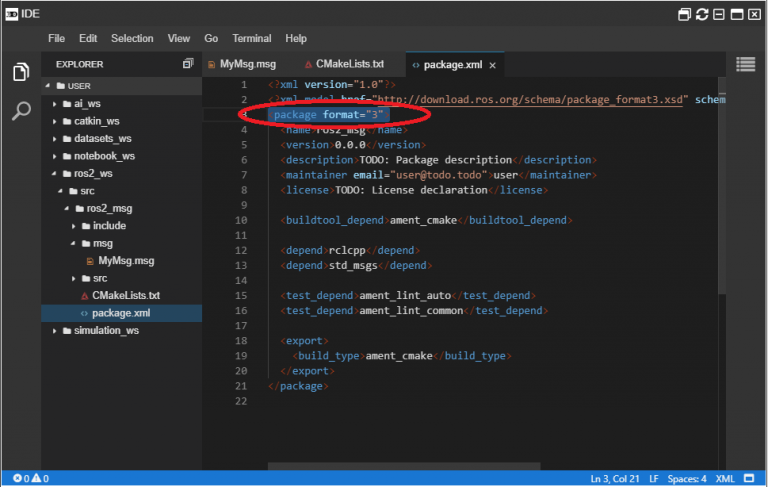Select the package.xml editor tab
Screen dimensions: 768x487
click(453, 65)
